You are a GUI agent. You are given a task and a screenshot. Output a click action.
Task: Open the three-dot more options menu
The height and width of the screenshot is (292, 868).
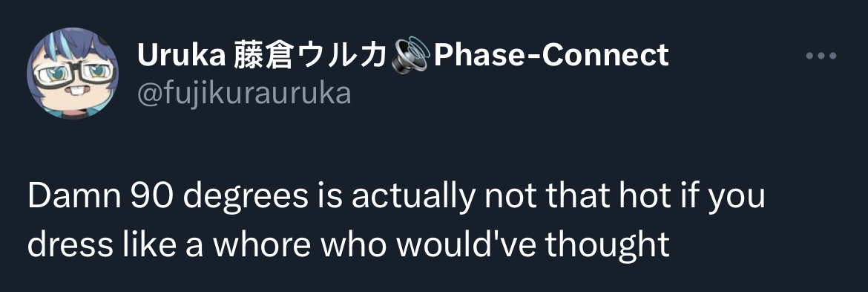point(821,56)
